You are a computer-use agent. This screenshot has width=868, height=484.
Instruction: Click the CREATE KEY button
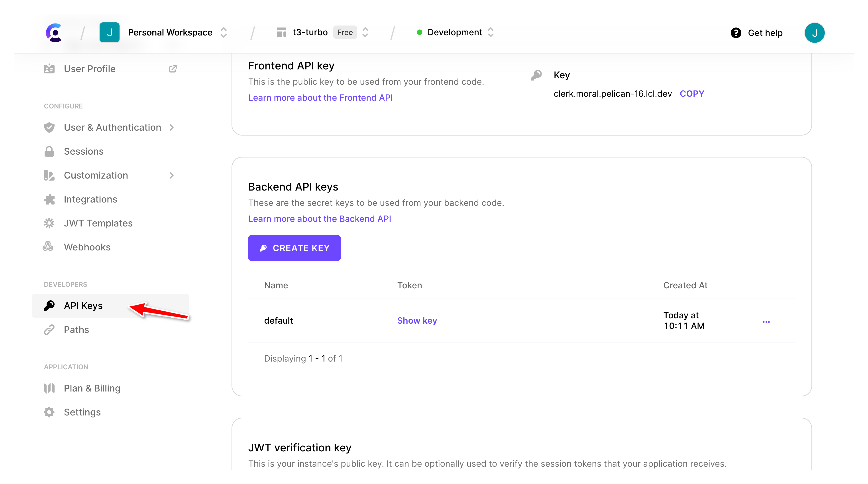294,248
